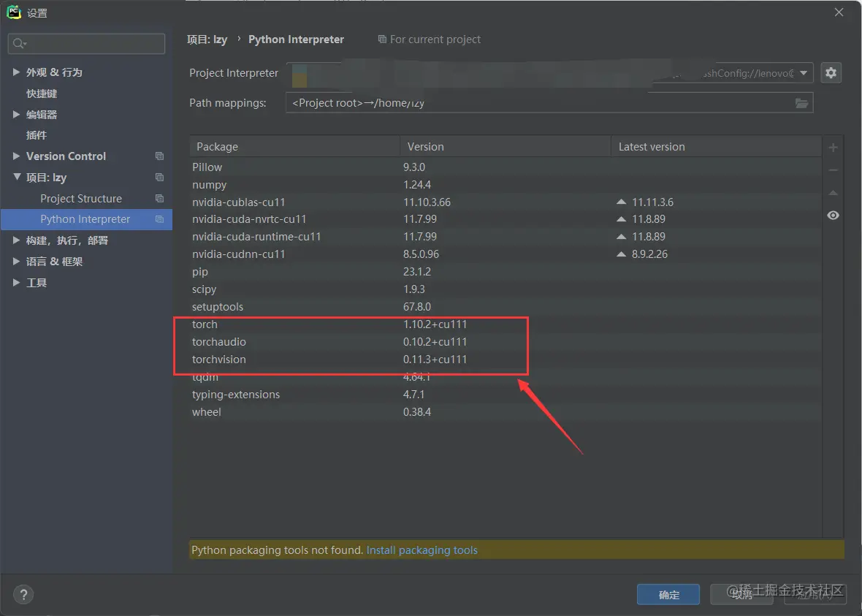Click the project-scope icon beside Project Structure
The image size is (862, 616).
(x=159, y=198)
